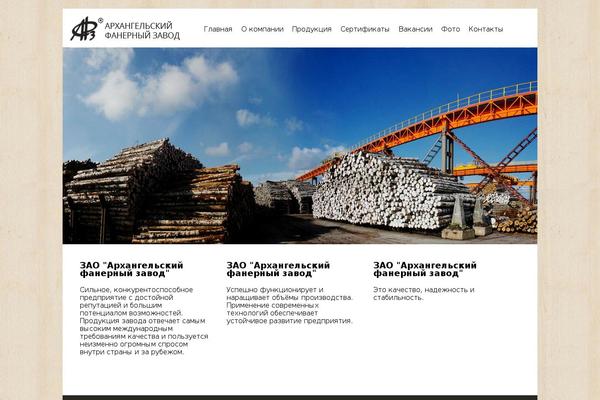Click the heading above the 'Сильное, конкурентоспособное' paragraph
The width and height of the screenshot is (600, 400).
pos(132,269)
